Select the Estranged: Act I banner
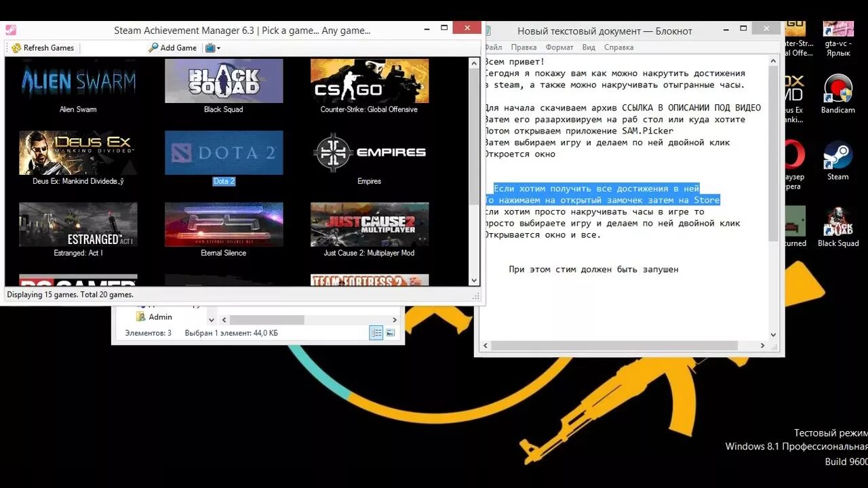The width and height of the screenshot is (868, 488). 78,224
